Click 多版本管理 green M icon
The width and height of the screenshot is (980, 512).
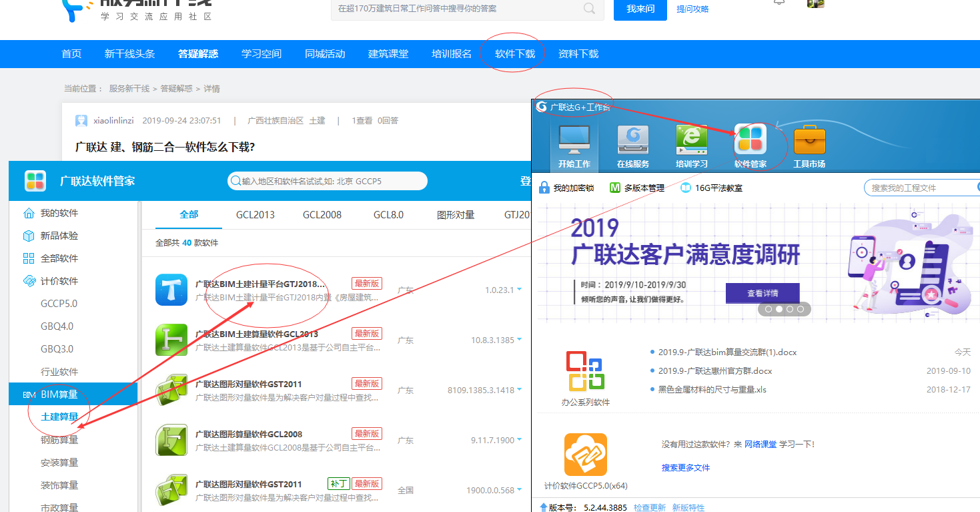coord(615,188)
